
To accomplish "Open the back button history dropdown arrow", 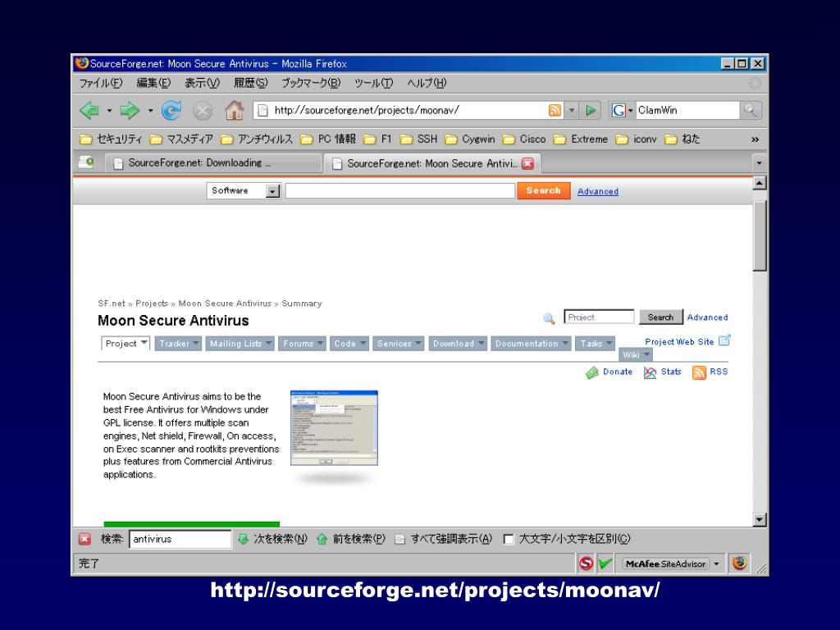I will click(109, 111).
